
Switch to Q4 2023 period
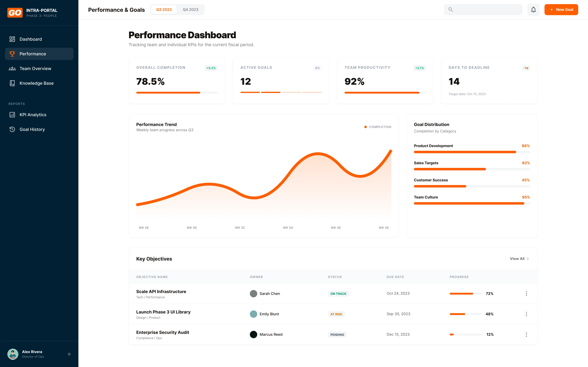[190, 10]
